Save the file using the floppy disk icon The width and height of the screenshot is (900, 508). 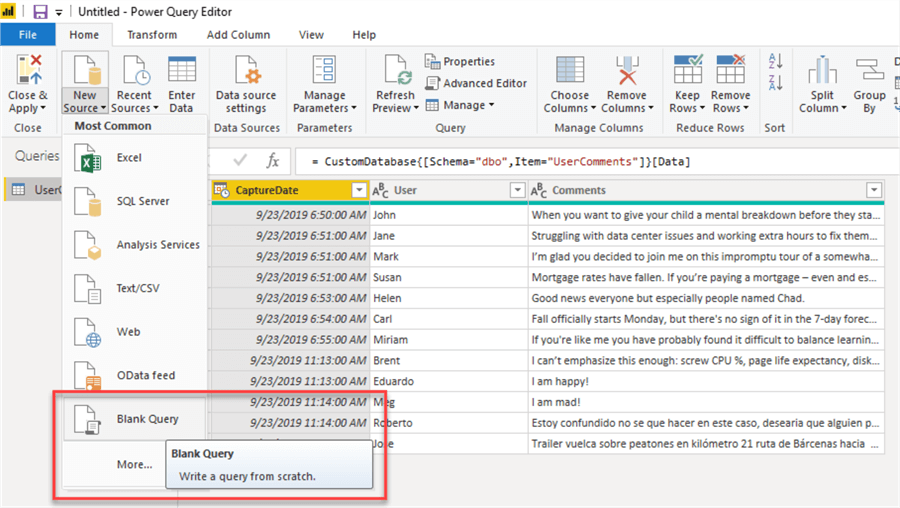point(40,11)
